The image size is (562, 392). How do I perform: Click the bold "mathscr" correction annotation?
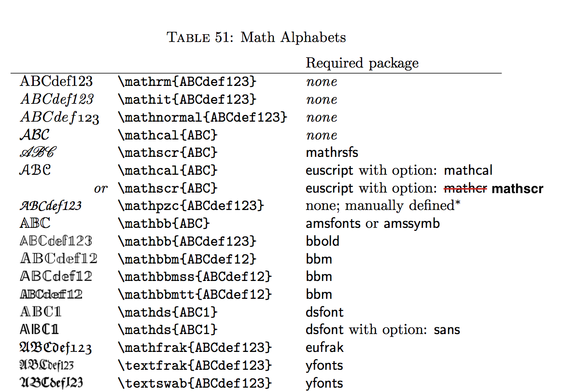point(518,188)
